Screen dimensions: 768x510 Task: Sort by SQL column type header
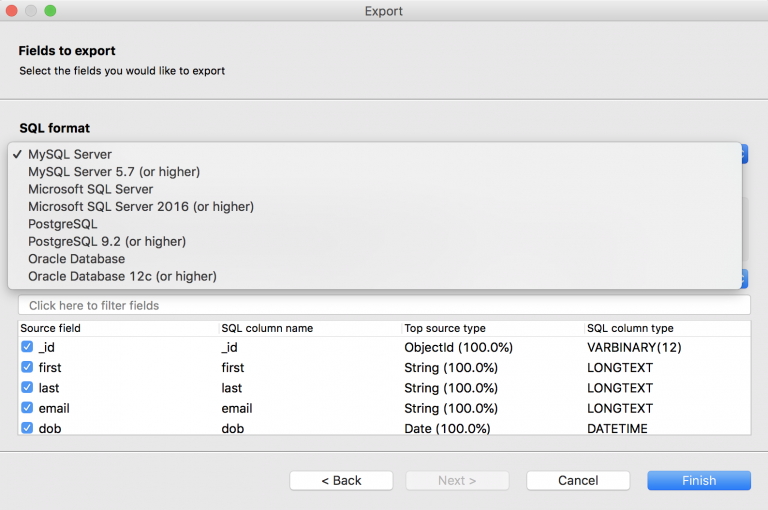pyautogui.click(x=630, y=328)
